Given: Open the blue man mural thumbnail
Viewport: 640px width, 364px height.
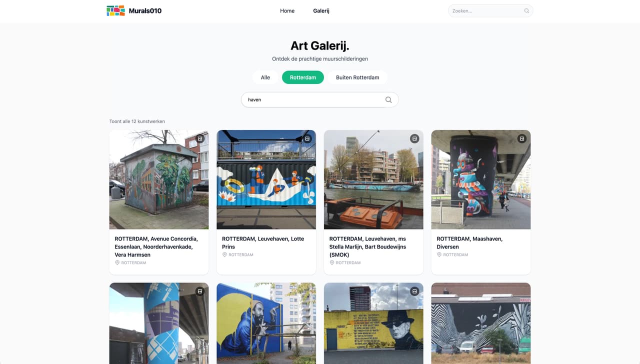Looking at the screenshot, I should click(x=266, y=323).
